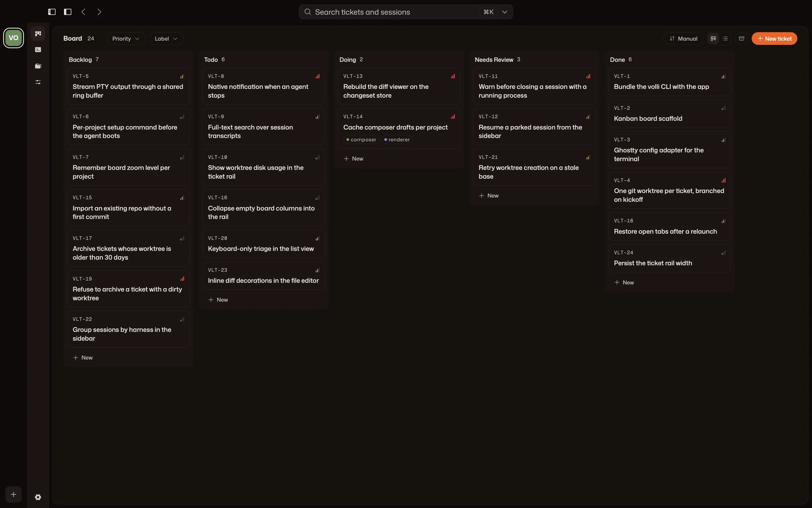Open the archive icon in the toolbar

click(742, 39)
